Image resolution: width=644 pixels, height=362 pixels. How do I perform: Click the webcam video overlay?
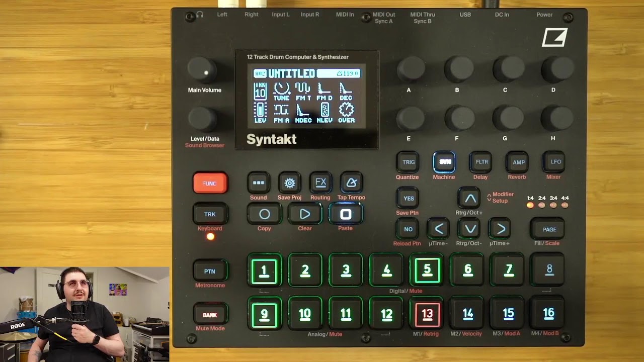coord(85,314)
